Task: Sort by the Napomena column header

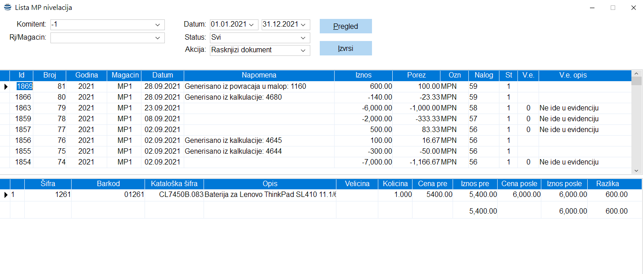Action: tap(259, 75)
